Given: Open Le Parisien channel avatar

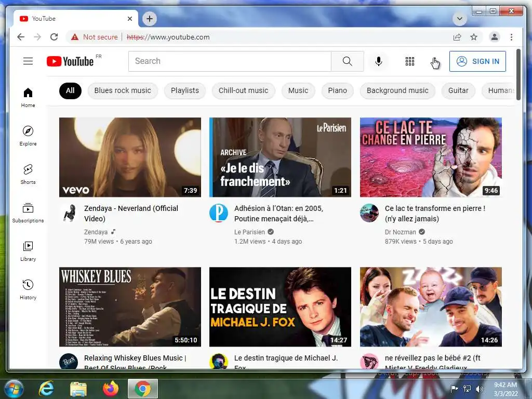Looking at the screenshot, I should point(219,213).
